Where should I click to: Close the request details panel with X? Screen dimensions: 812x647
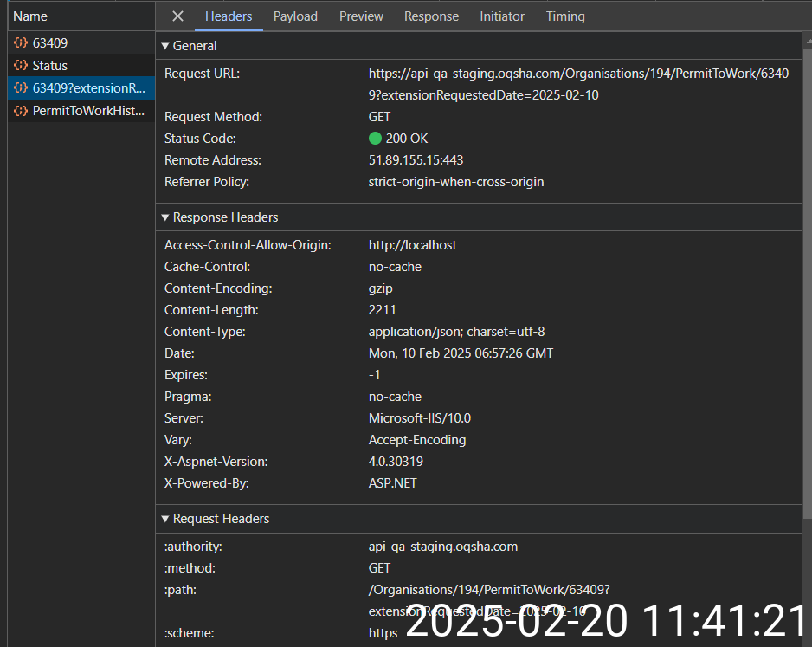coord(177,16)
